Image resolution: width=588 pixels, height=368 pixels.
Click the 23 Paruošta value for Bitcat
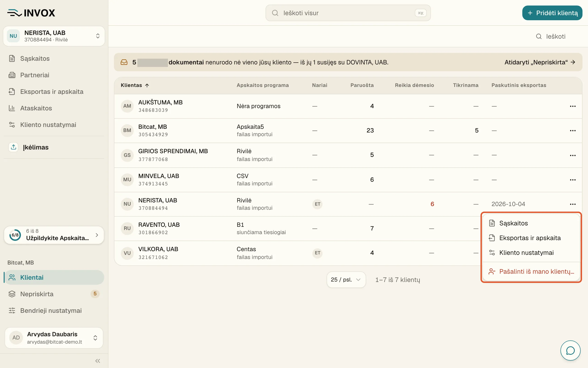(x=370, y=130)
